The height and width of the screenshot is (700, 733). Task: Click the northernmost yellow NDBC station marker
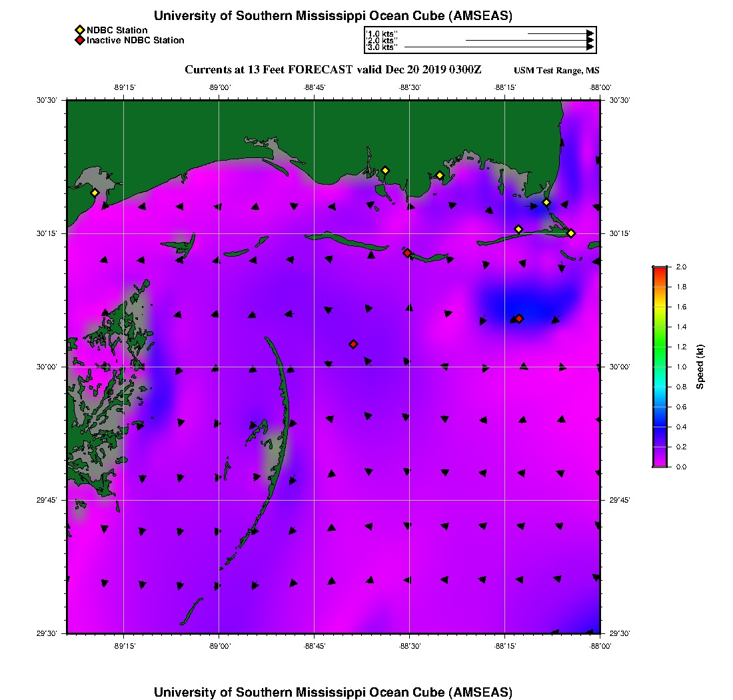pyautogui.click(x=385, y=171)
